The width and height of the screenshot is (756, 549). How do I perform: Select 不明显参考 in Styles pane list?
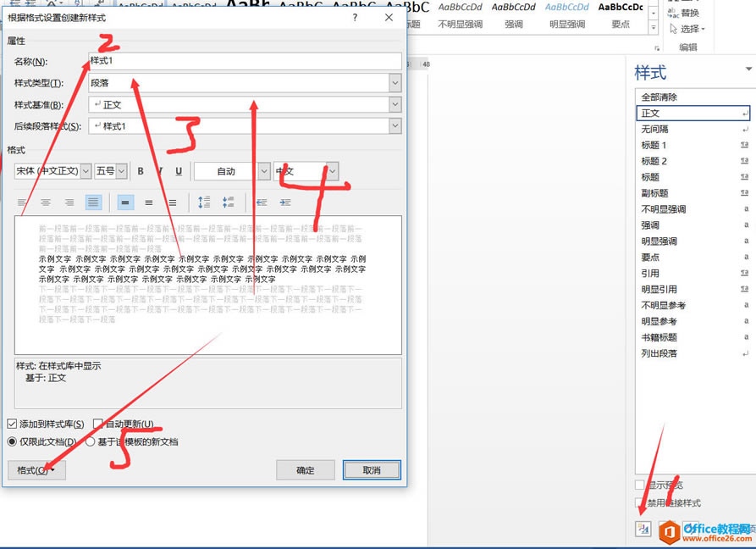coord(693,305)
